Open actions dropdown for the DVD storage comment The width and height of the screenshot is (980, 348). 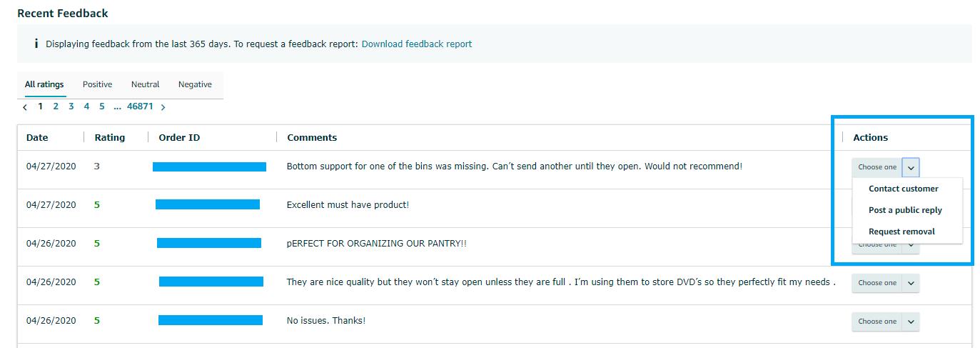(x=911, y=283)
